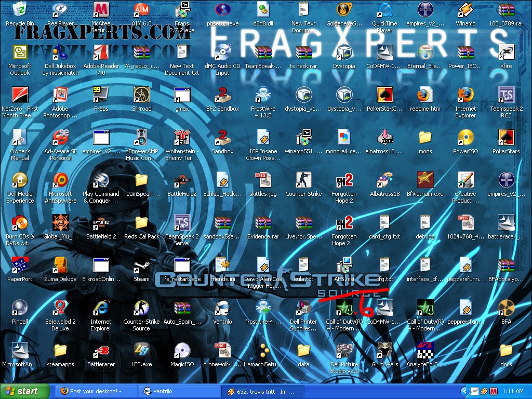
Task: Select the Reds Cal Pack folder
Action: 141,222
